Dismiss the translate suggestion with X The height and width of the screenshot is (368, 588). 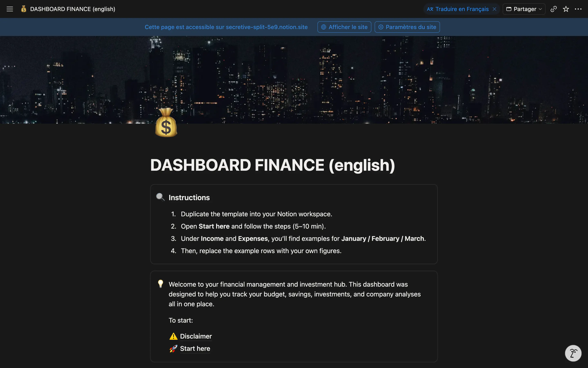point(494,9)
